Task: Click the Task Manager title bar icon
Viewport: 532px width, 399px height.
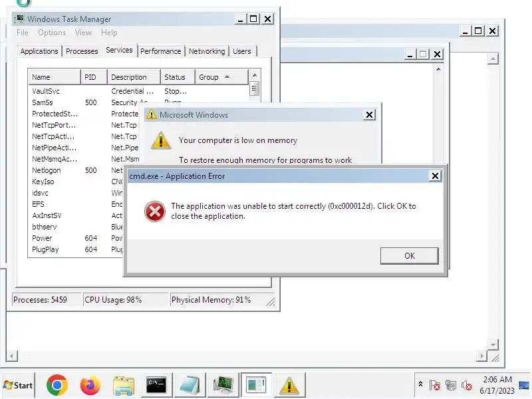Action: pos(20,19)
